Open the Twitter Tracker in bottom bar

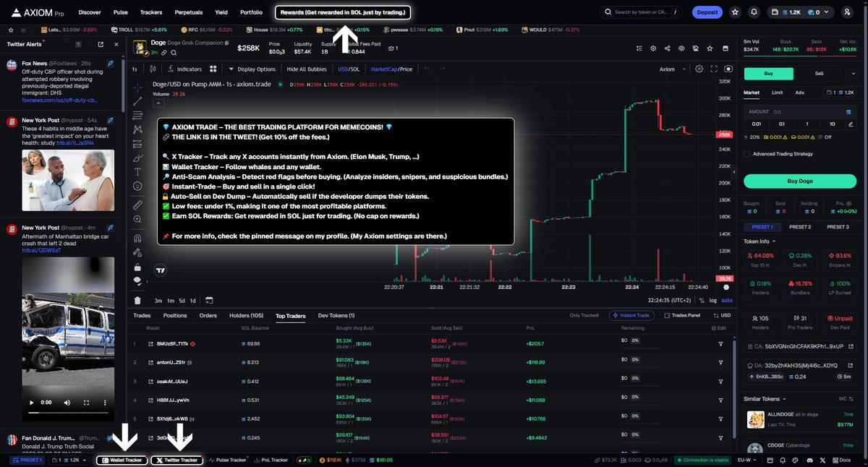pyautogui.click(x=176, y=460)
